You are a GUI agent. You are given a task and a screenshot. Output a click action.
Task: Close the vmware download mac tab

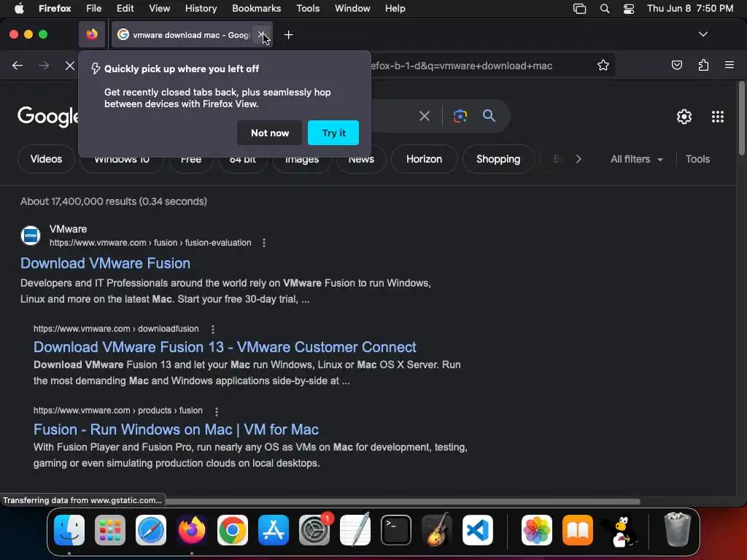pyautogui.click(x=261, y=35)
